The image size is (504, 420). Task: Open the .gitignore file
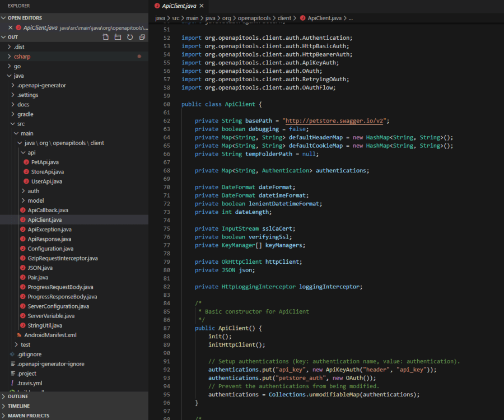pos(29,354)
